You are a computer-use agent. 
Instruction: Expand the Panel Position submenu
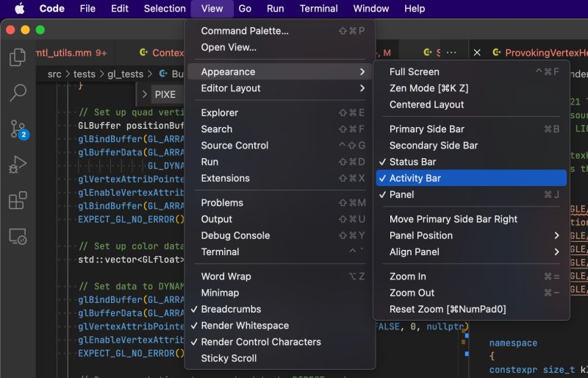click(x=471, y=235)
